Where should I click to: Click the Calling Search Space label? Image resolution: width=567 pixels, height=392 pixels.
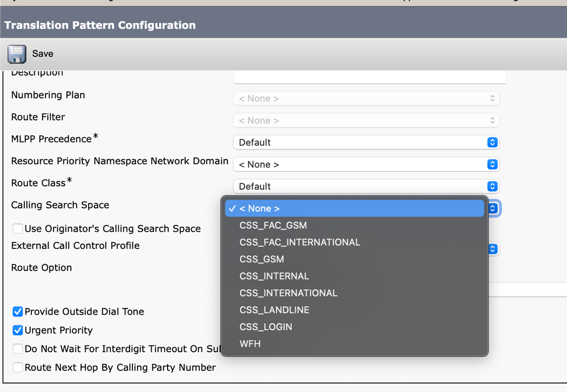[60, 205]
